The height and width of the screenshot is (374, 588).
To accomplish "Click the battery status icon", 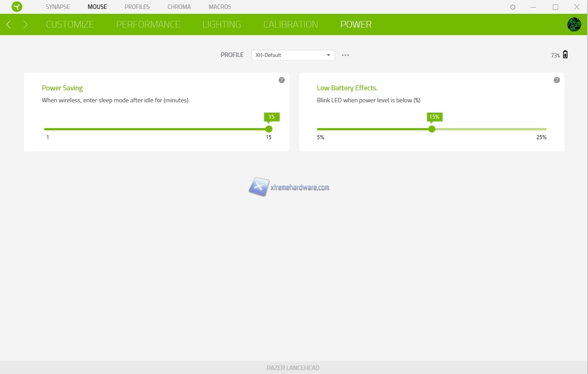I will coord(565,55).
